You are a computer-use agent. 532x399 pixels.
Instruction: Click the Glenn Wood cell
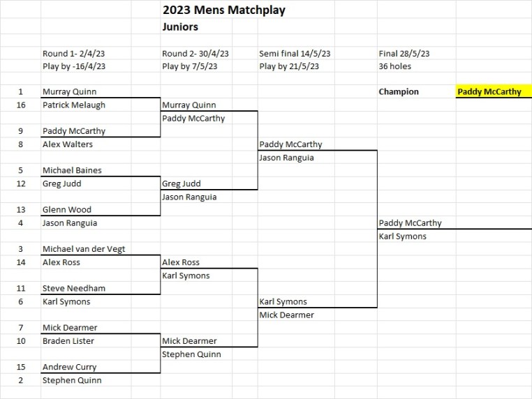point(67,209)
